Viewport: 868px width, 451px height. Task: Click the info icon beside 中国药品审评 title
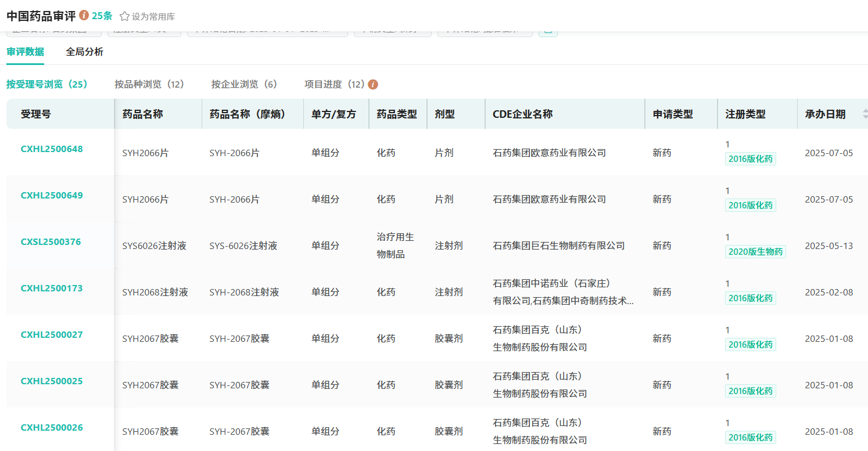point(84,15)
